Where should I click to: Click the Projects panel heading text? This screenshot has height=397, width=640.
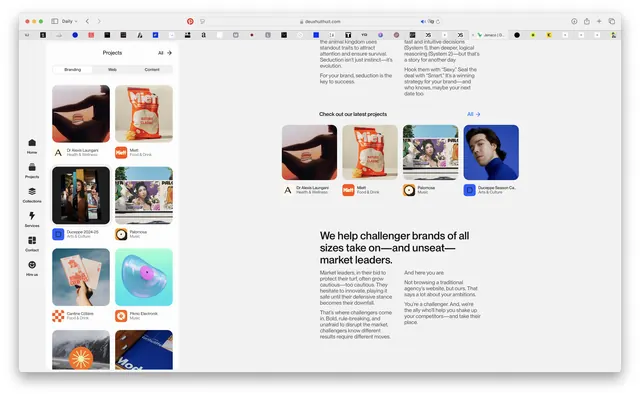pyautogui.click(x=112, y=53)
